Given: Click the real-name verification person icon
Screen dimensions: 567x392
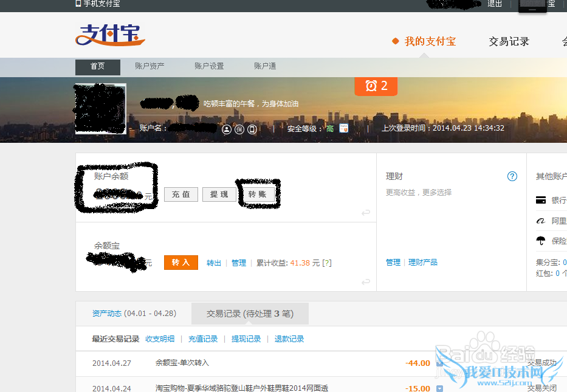Looking at the screenshot, I should pyautogui.click(x=226, y=129).
